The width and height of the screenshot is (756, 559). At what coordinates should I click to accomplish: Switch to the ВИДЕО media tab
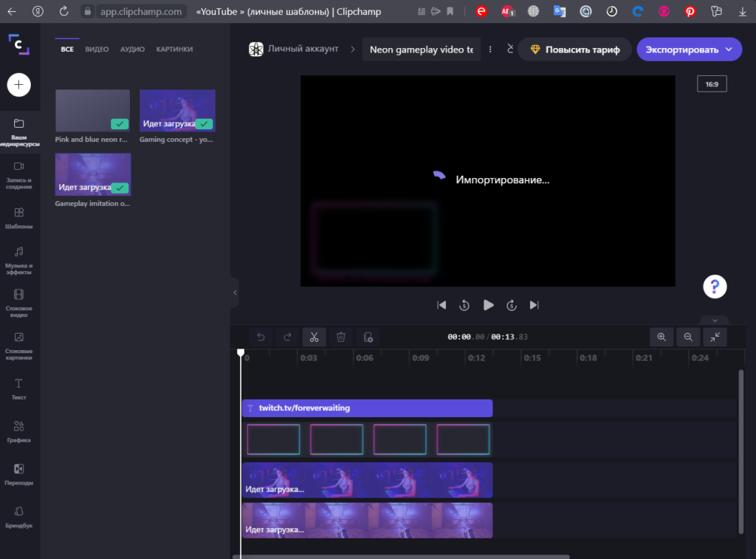coord(97,49)
